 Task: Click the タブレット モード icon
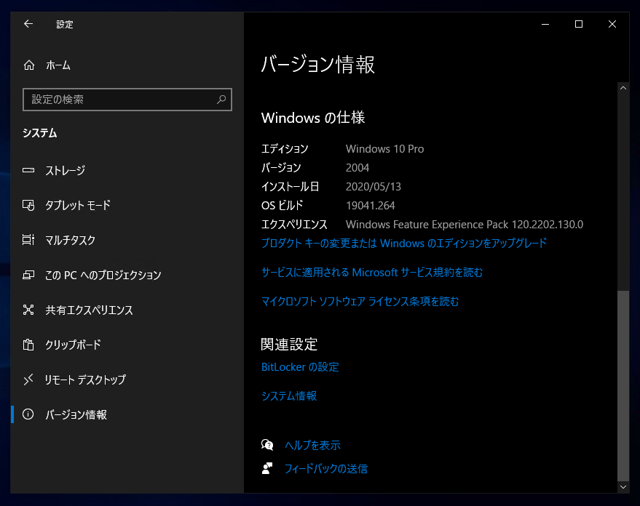28,205
